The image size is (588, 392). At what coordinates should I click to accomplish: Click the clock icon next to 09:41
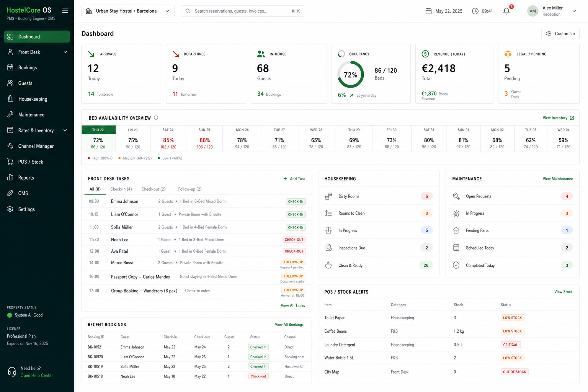click(475, 11)
